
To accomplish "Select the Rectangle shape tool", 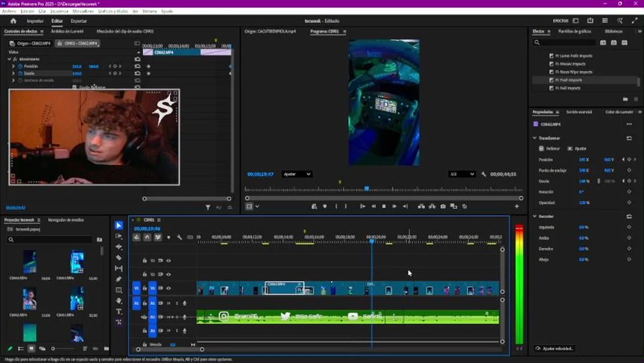I will tap(118, 290).
